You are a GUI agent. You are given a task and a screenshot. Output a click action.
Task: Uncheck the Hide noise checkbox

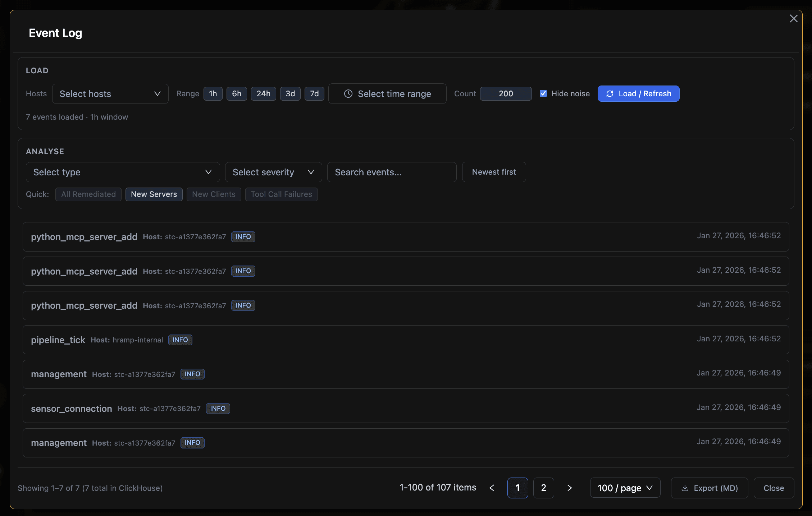[x=543, y=94]
